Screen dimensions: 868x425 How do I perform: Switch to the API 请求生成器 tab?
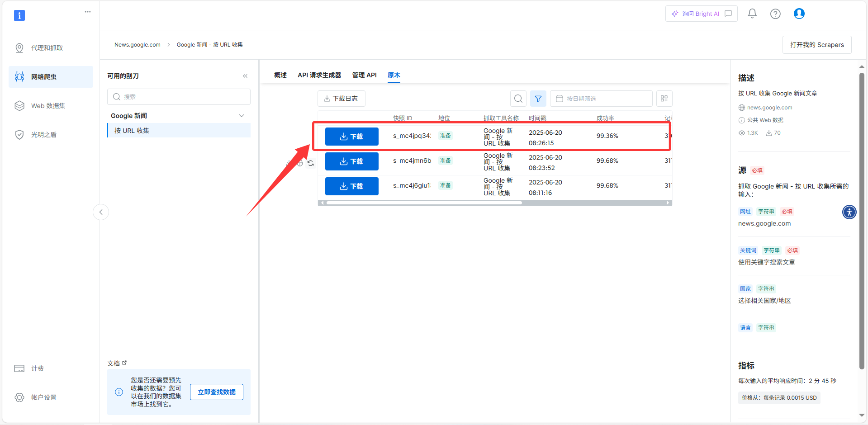pyautogui.click(x=319, y=75)
